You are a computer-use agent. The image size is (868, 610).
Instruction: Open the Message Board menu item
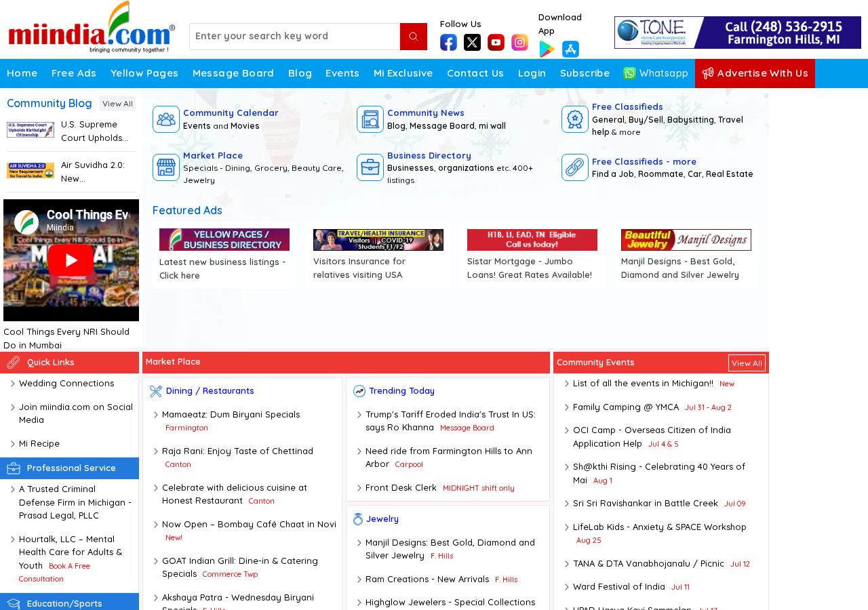[x=233, y=73]
